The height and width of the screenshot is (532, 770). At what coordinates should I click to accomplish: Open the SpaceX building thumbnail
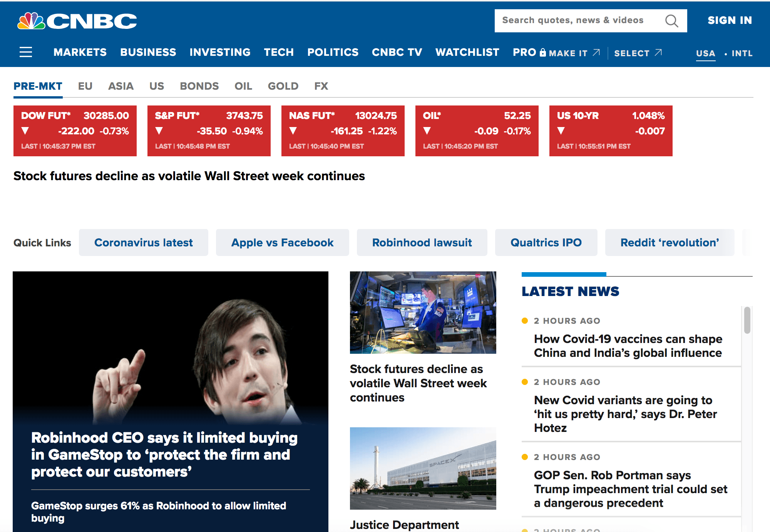[x=423, y=468]
